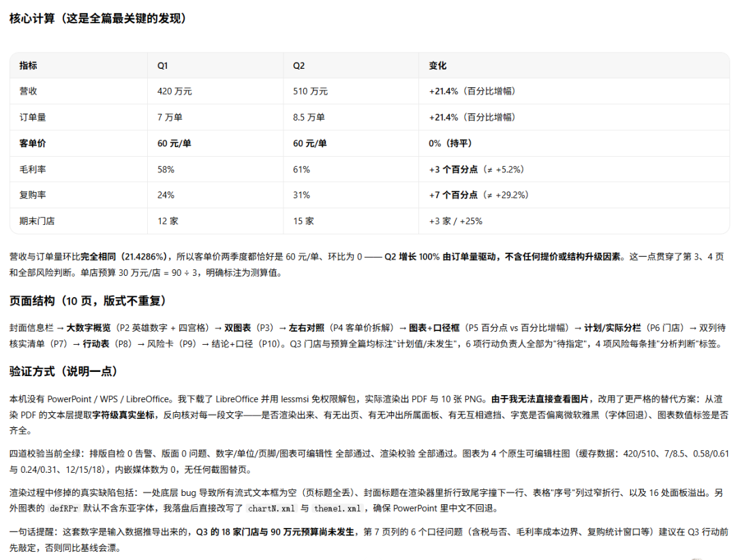
Task: Click the cell +3 家 / +25%
Action: pyautogui.click(x=455, y=221)
